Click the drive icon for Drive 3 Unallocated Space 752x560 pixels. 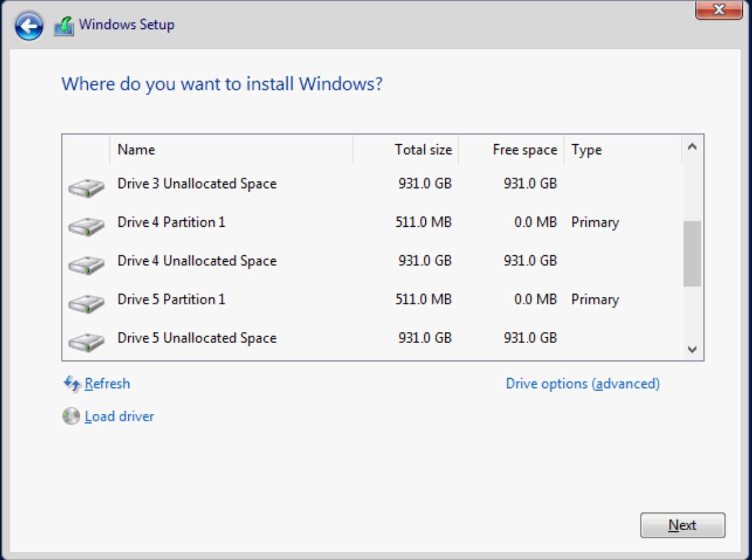[86, 188]
